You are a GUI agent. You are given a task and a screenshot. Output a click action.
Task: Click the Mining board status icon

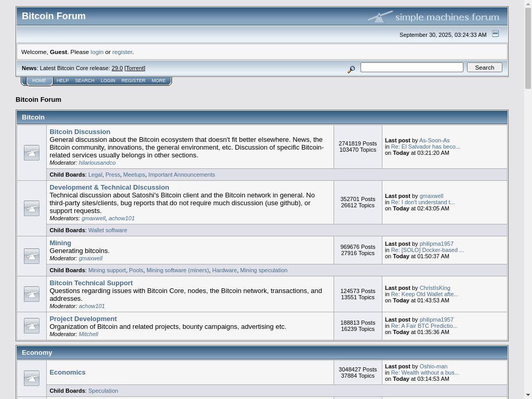32,256
